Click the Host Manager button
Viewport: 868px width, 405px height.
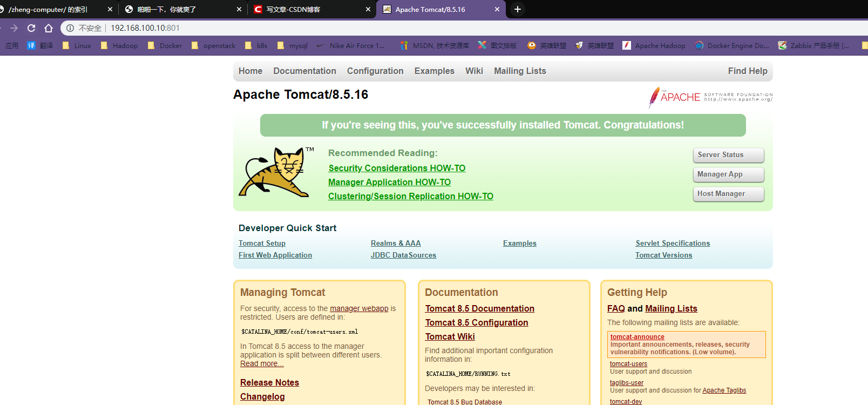tap(728, 194)
